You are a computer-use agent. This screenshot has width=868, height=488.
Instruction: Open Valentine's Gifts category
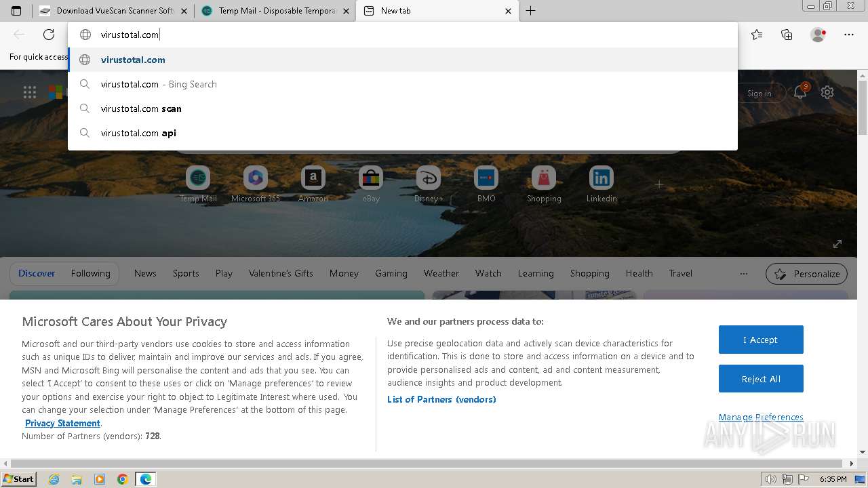pos(281,273)
